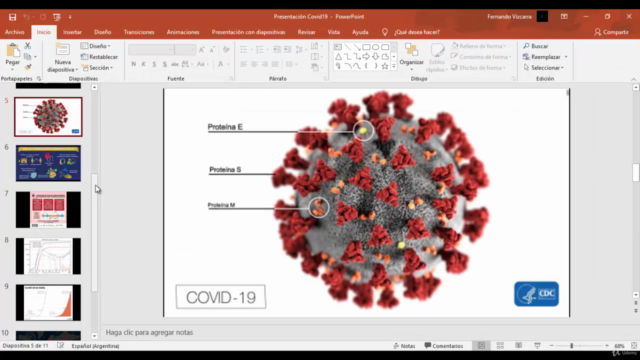640x360 pixels.
Task: Select slide 9 thumbnail with orange chart
Action: point(48,302)
